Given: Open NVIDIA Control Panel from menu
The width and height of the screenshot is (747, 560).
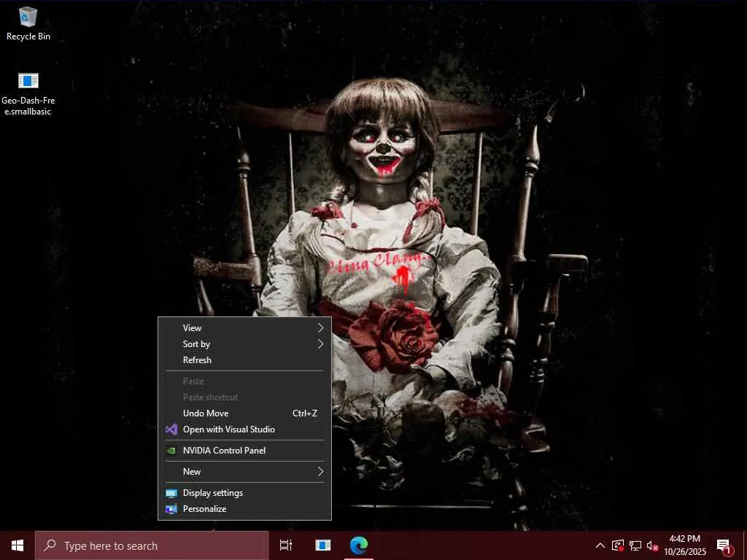Looking at the screenshot, I should tap(245, 451).
